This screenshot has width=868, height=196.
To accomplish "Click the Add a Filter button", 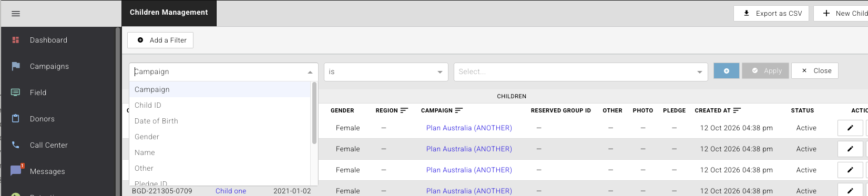I will (160, 40).
